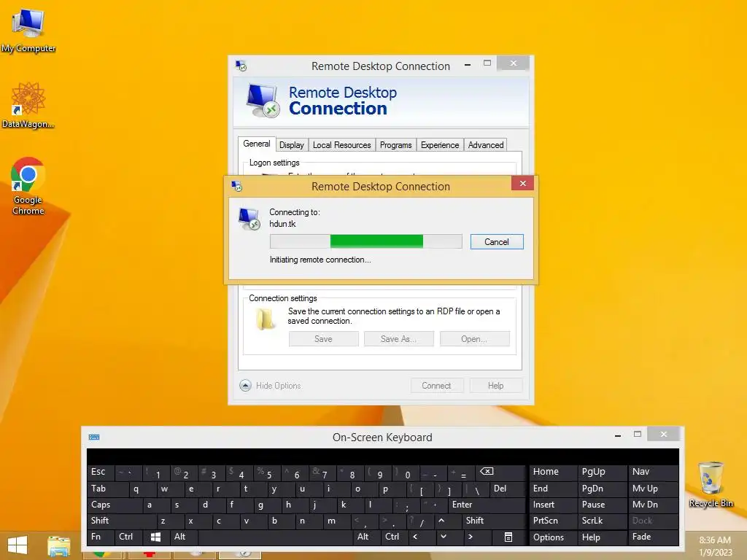Tap the Mv Up key
This screenshot has height=560, width=747.
(x=654, y=489)
